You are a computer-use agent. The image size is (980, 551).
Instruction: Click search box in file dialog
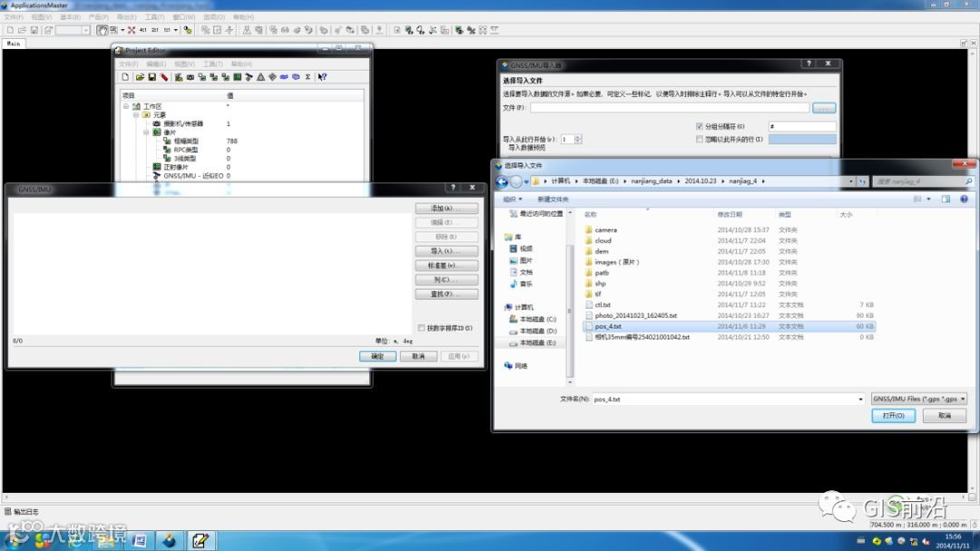pos(923,182)
